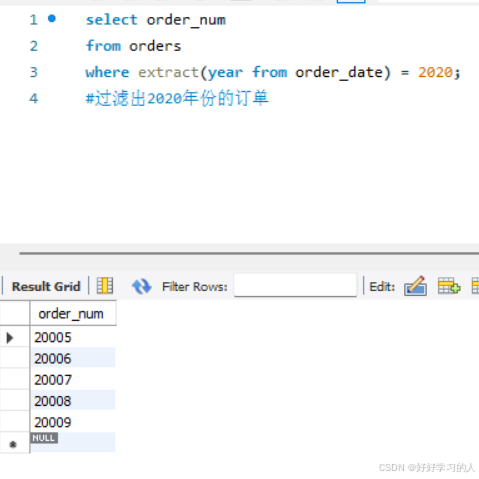Image resolution: width=479 pixels, height=479 pixels.
Task: Click on 'extract' function in line 3
Action: 168,72
